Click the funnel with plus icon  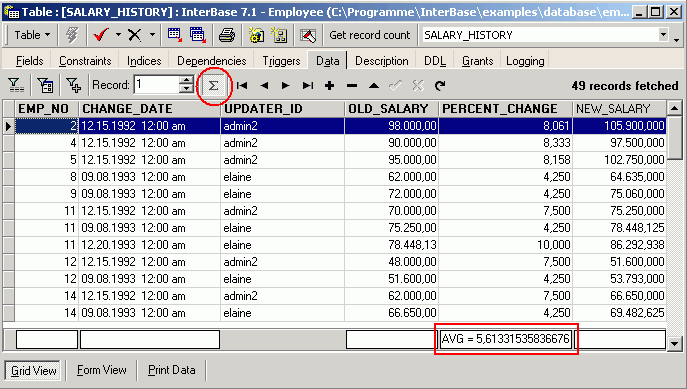(73, 85)
